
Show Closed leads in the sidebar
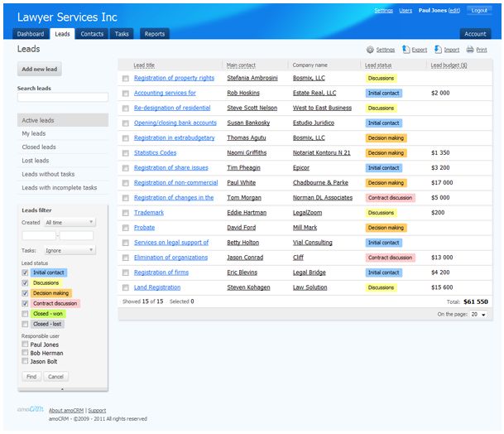pyautogui.click(x=63, y=147)
